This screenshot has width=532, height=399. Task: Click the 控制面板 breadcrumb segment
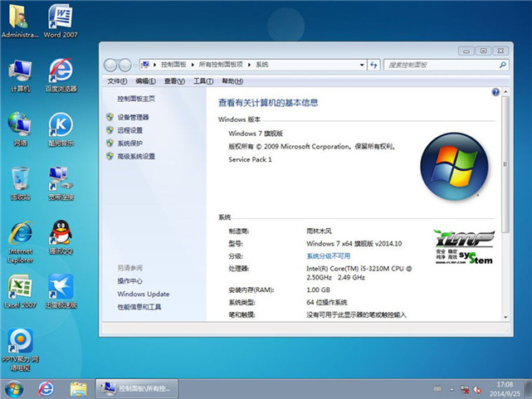(x=173, y=65)
